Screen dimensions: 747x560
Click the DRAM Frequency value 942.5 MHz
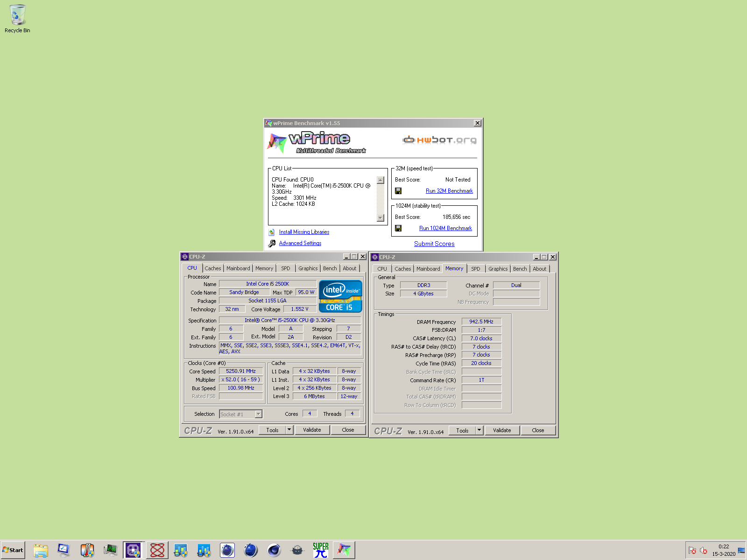[x=481, y=322]
